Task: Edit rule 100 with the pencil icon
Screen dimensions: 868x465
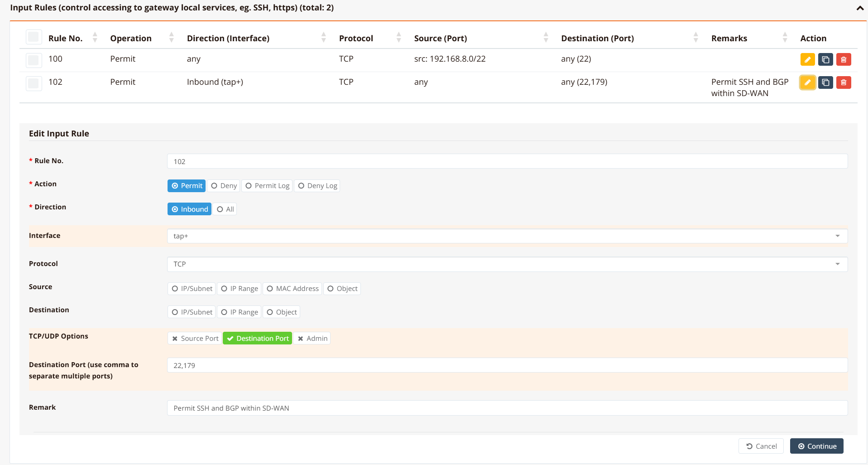Action: (807, 59)
